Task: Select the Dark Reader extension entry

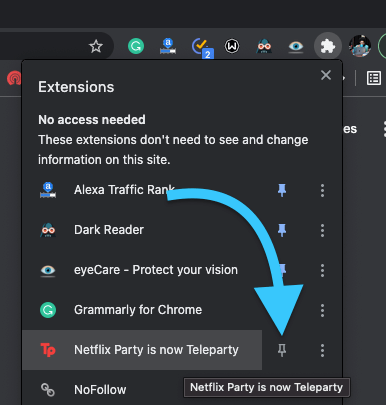Action: click(x=142, y=230)
